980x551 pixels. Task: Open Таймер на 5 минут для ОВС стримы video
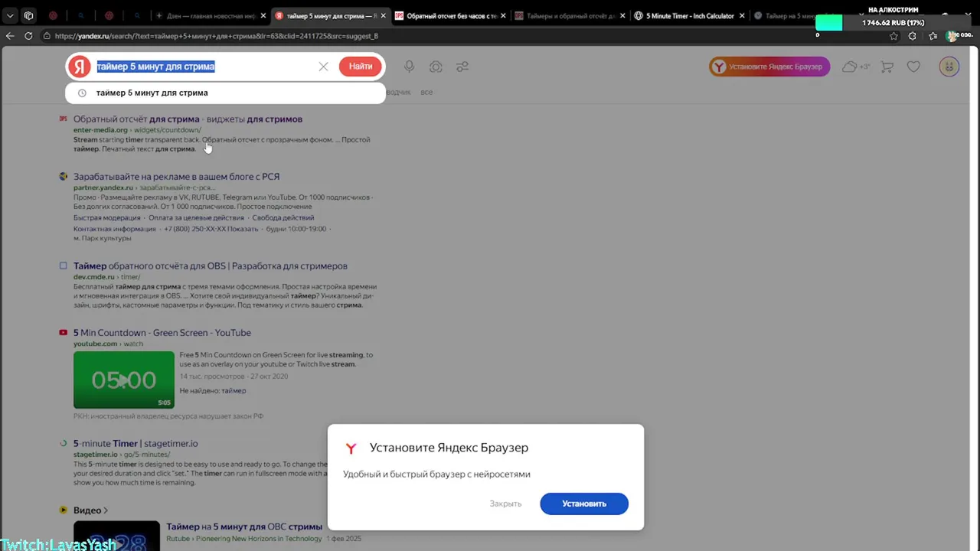[x=244, y=527]
